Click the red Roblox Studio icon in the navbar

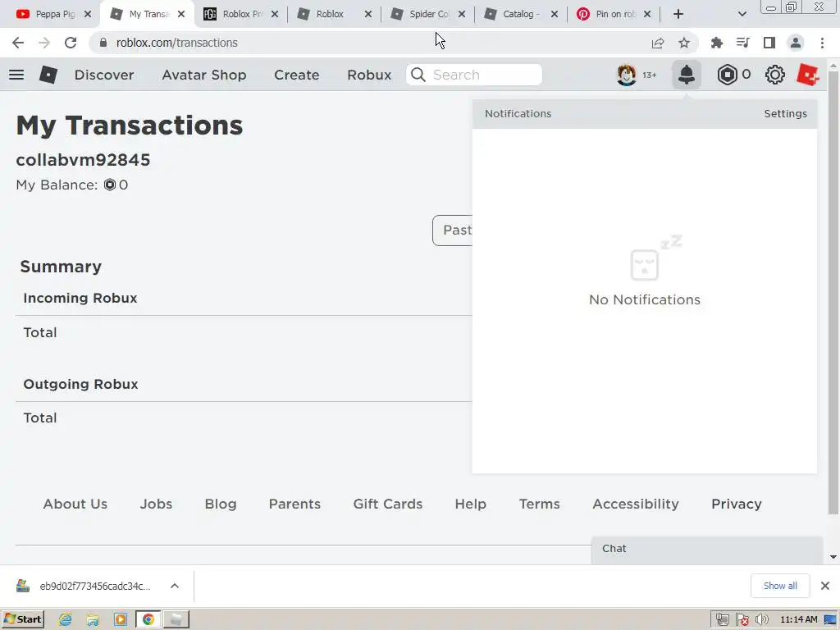(x=807, y=75)
